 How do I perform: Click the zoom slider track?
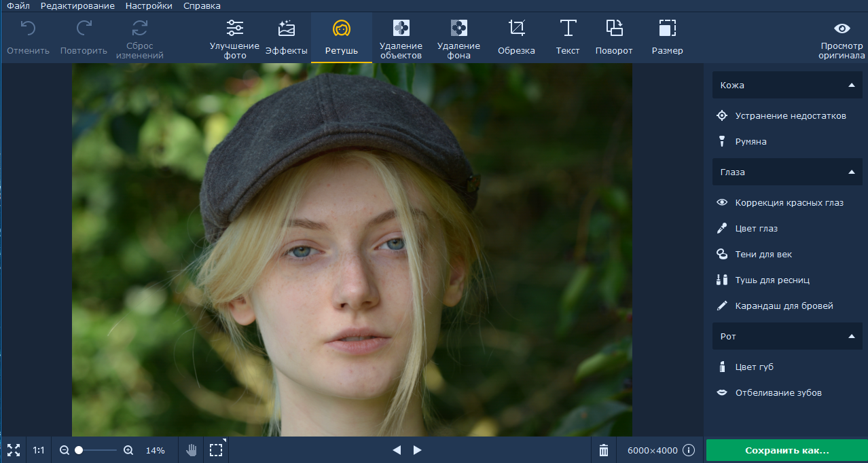pos(98,450)
